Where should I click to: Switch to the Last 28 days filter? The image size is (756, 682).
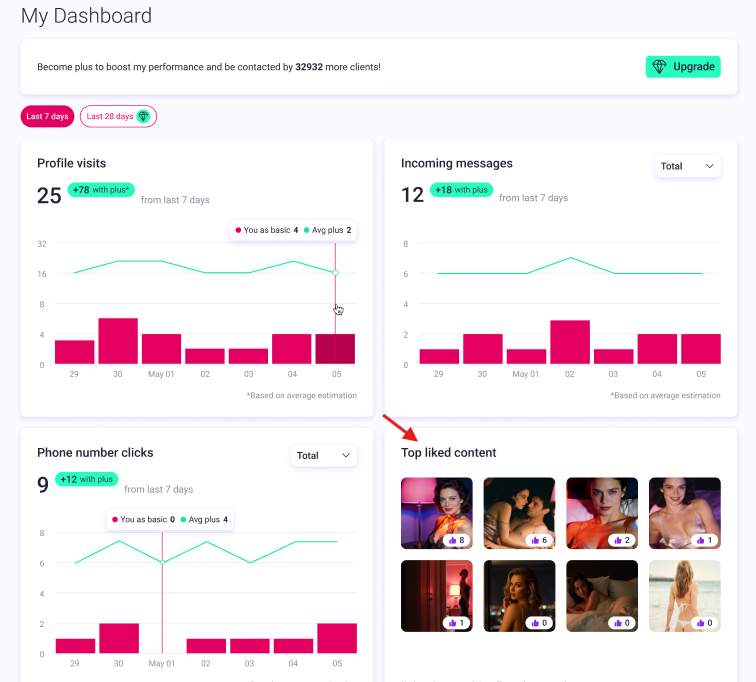118,116
